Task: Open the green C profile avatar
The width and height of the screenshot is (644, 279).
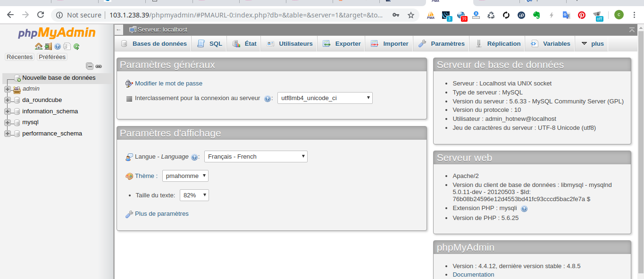Action: pyautogui.click(x=619, y=15)
